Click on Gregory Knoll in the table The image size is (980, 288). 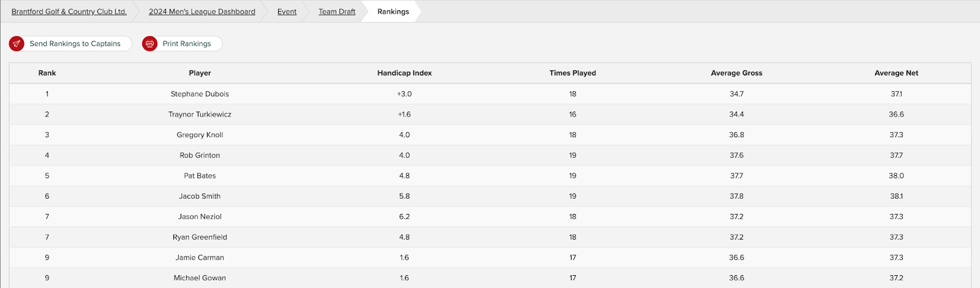tap(200, 135)
